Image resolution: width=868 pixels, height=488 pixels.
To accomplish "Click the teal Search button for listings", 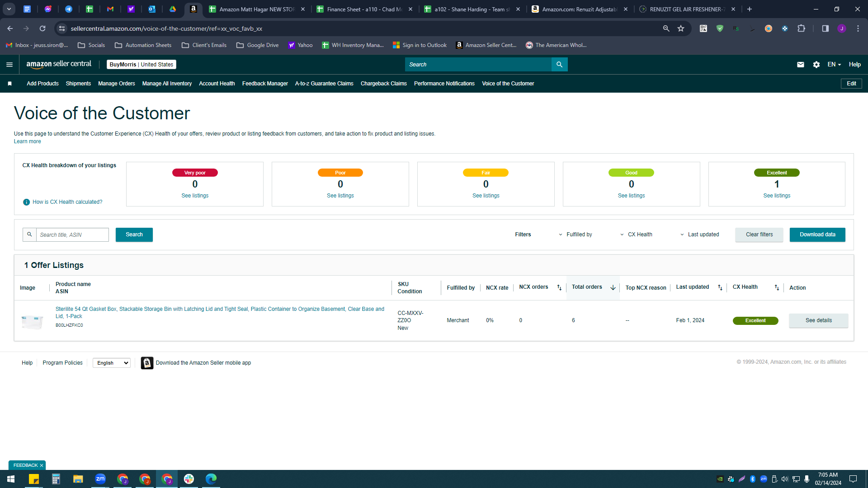I will (134, 235).
